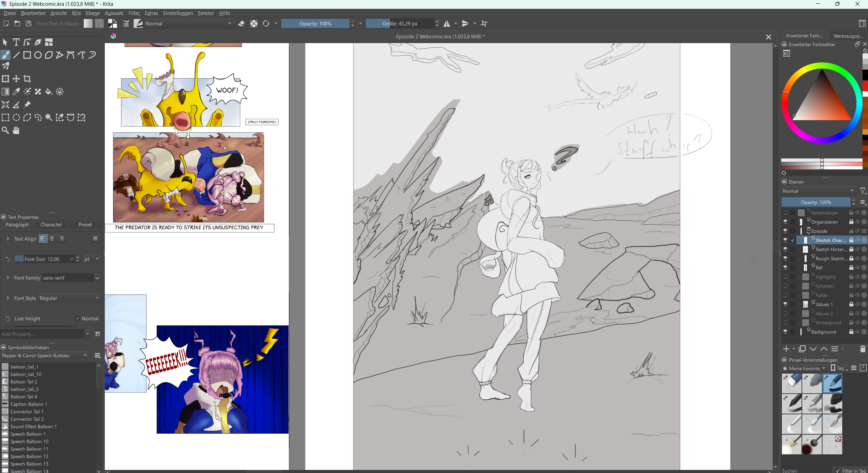Expand the Text Align property
The height and width of the screenshot is (473, 868).
(x=8, y=239)
